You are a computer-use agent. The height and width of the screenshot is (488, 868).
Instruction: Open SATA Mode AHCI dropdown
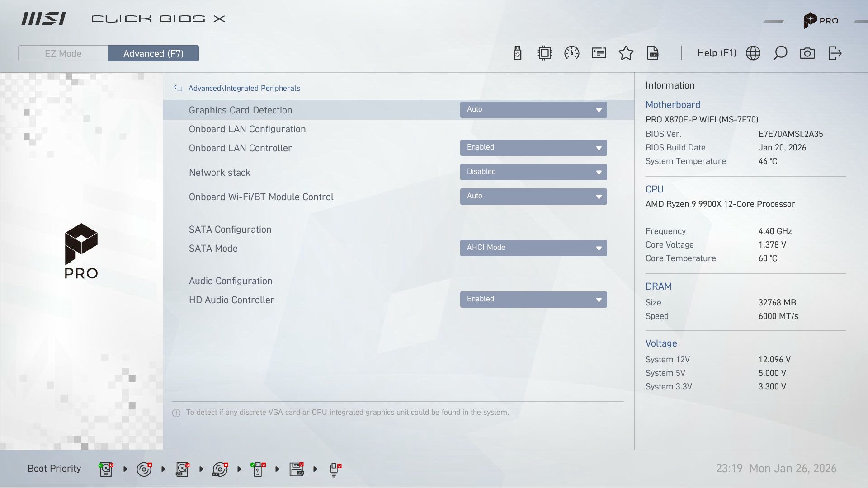coord(533,248)
